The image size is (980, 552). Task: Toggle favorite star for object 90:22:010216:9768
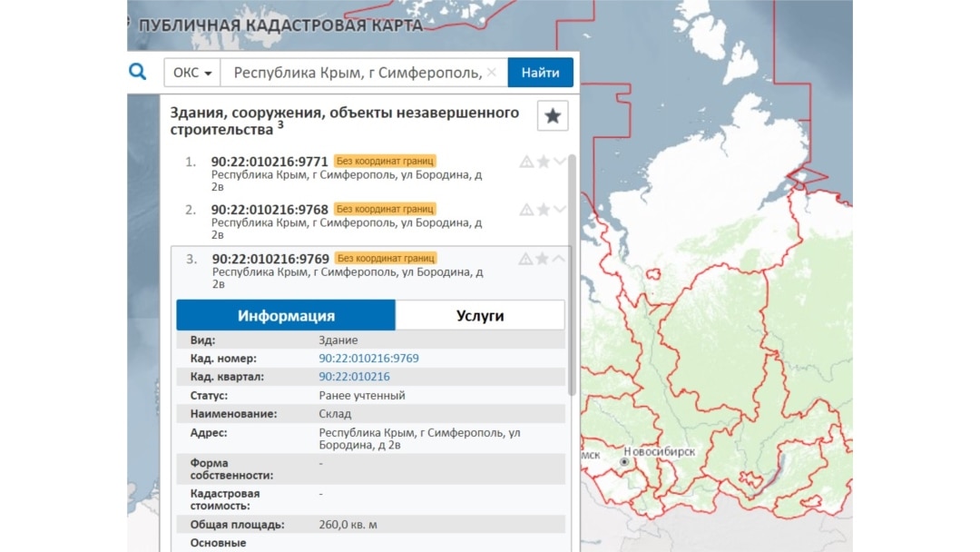(x=544, y=210)
